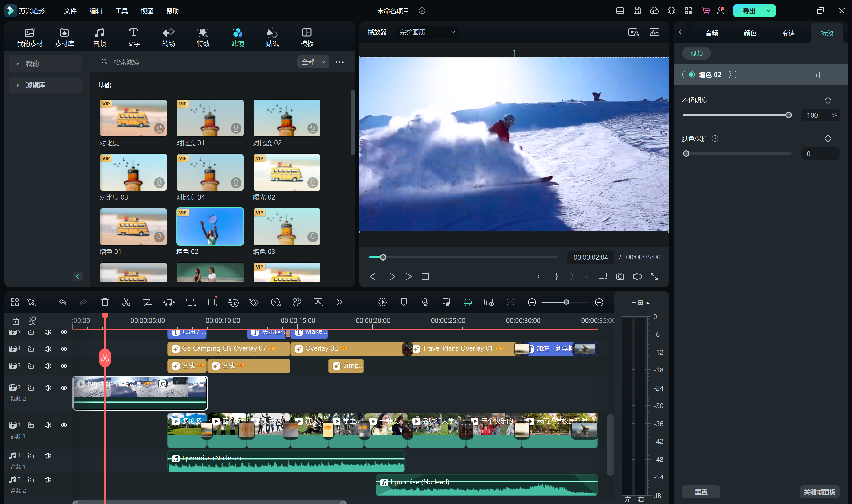Open the 帮助 menu

pos(173,11)
